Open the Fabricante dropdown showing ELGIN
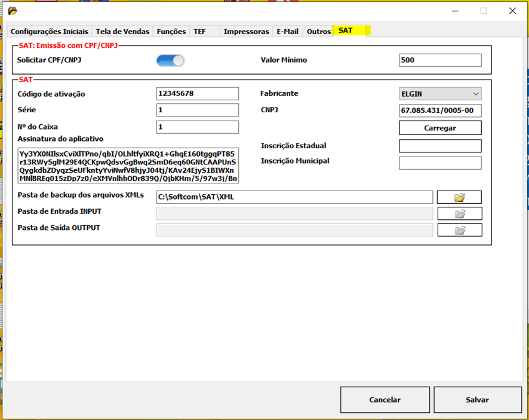This screenshot has height=420, width=529. (x=440, y=94)
